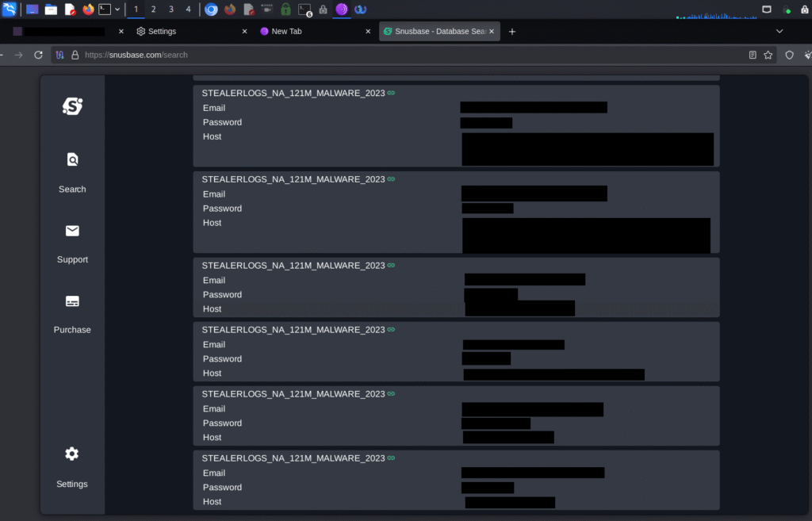Screen dimensions: 812x521
Task: Click the lock screen tray icon
Action: click(x=806, y=10)
